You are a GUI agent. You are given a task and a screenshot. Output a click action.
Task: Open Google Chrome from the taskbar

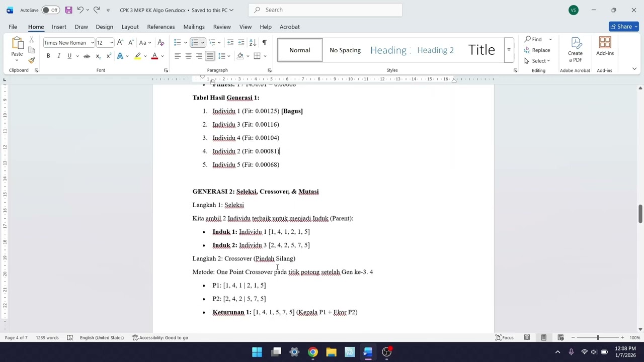313,352
